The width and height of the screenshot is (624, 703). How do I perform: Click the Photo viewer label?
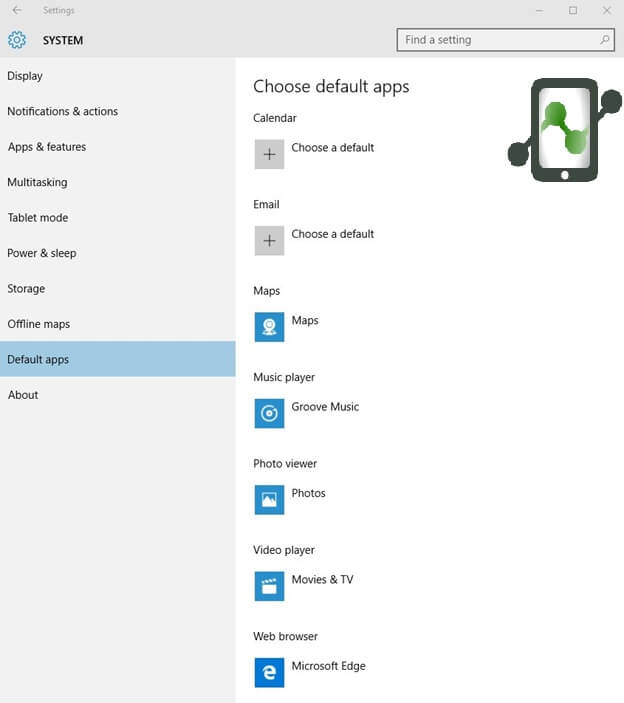[285, 463]
